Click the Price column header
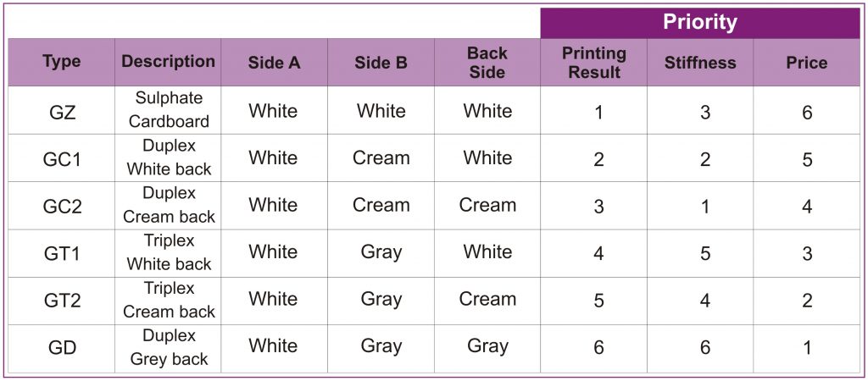This screenshot has width=868, height=381. point(806,63)
